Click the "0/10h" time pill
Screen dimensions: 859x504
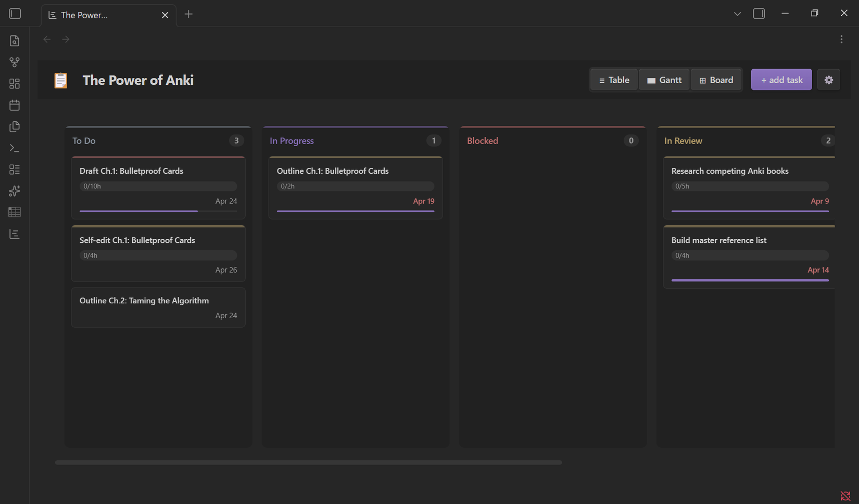point(158,186)
